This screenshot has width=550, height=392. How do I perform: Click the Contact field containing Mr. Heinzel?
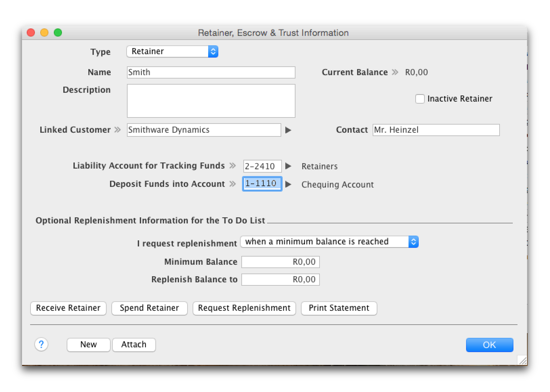click(x=436, y=130)
